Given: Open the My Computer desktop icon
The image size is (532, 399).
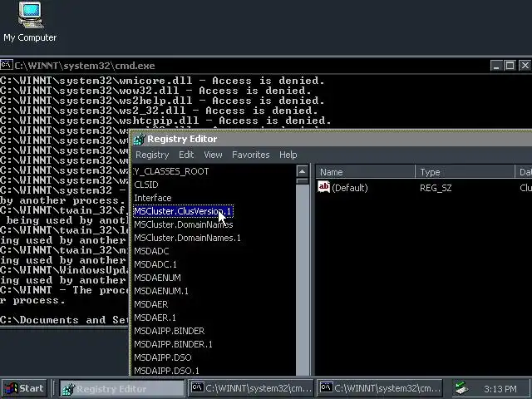Looking at the screenshot, I should coord(30,22).
